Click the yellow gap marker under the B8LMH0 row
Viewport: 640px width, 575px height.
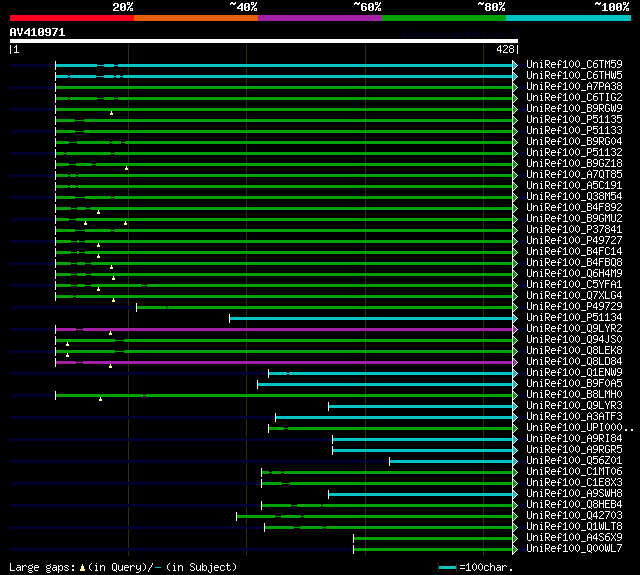pos(100,399)
